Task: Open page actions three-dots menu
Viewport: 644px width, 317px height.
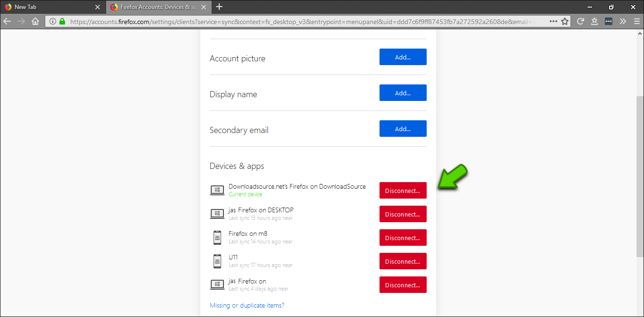Action: click(x=553, y=21)
